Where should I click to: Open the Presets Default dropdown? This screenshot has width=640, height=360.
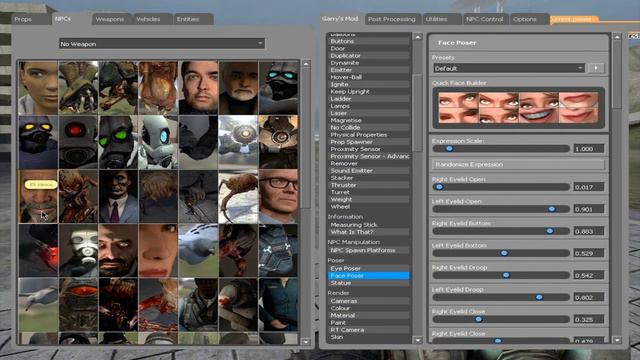click(509, 68)
